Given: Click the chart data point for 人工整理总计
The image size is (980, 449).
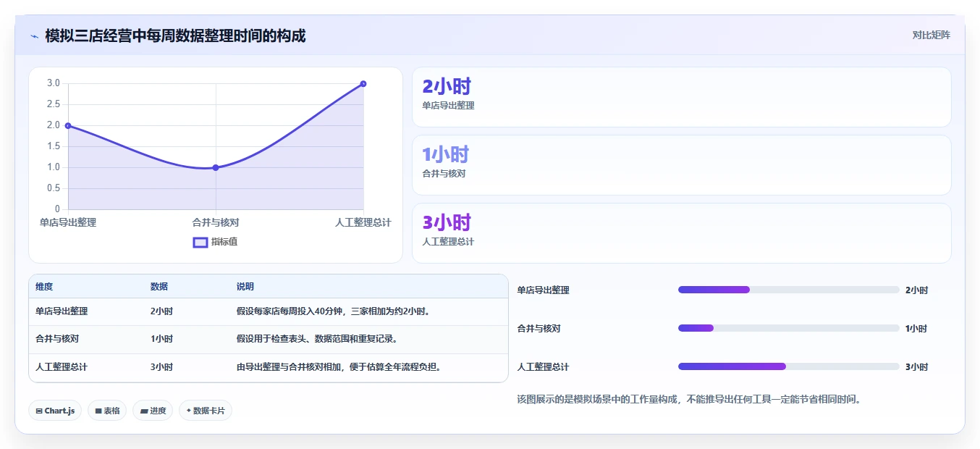Looking at the screenshot, I should click(x=363, y=83).
